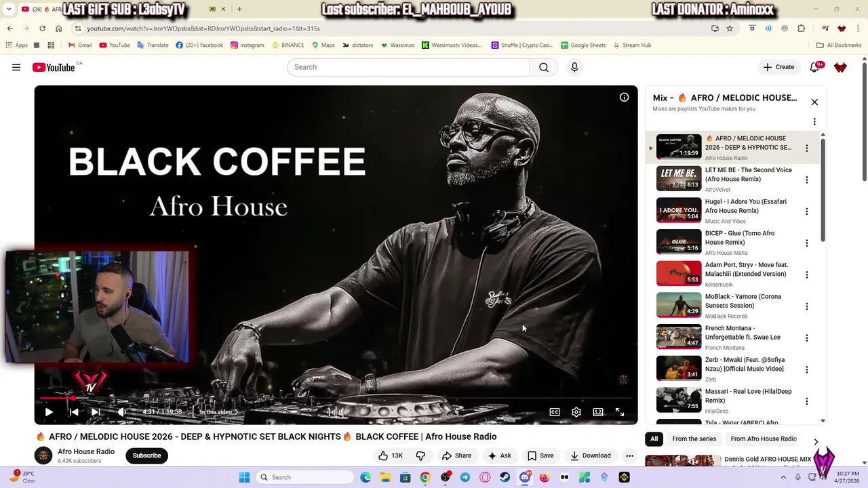Screen dimensions: 868x488
Task: Subscribe to Afro House Radio
Action: point(146,455)
